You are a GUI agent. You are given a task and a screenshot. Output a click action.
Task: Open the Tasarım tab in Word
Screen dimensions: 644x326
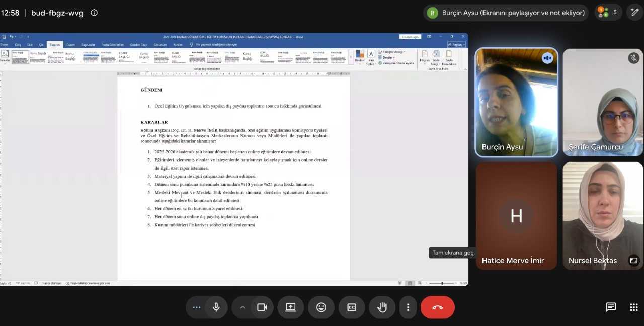coord(55,45)
